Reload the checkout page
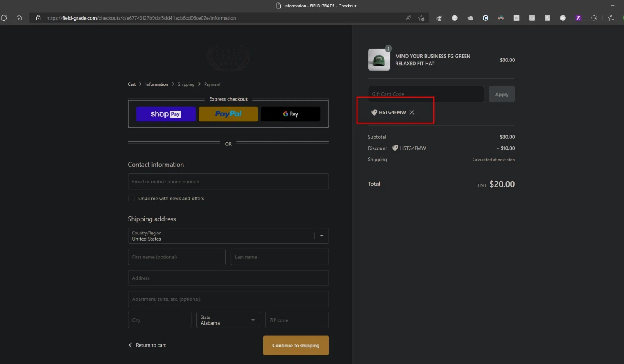Viewport: 624px width, 364px height. click(4, 18)
